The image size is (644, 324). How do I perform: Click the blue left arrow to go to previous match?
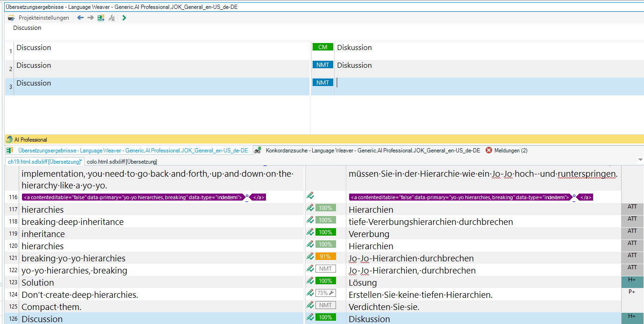(x=80, y=18)
